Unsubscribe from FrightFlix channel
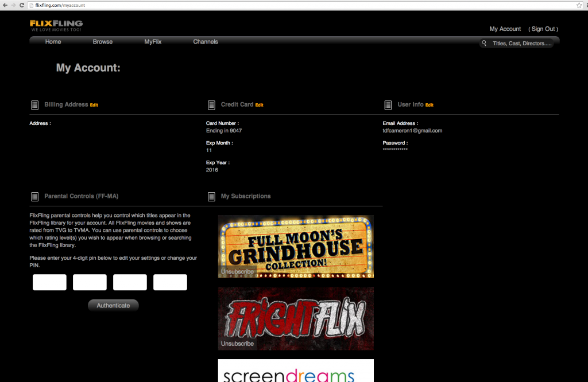 (237, 344)
